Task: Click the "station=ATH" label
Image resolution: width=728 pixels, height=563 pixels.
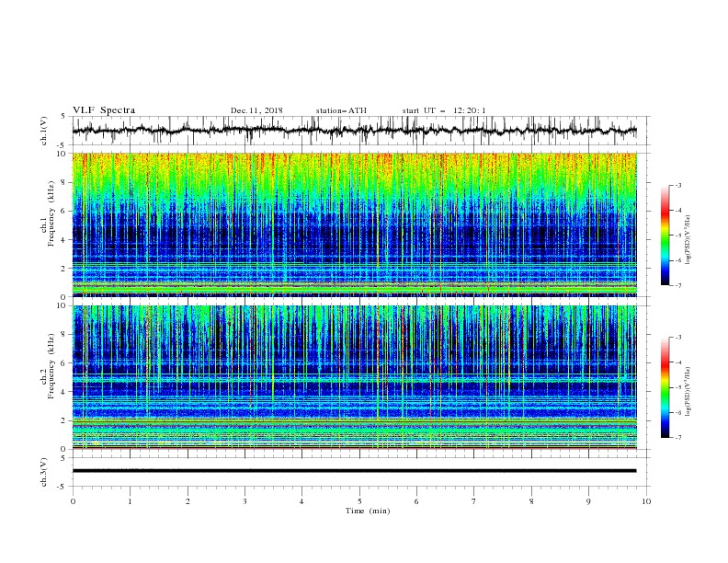Action: click(x=341, y=110)
